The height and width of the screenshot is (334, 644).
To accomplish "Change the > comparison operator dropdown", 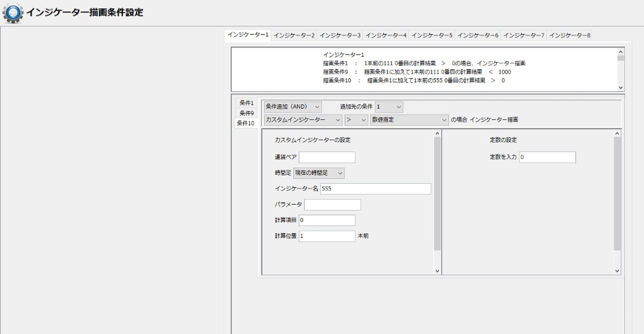I will coord(356,120).
